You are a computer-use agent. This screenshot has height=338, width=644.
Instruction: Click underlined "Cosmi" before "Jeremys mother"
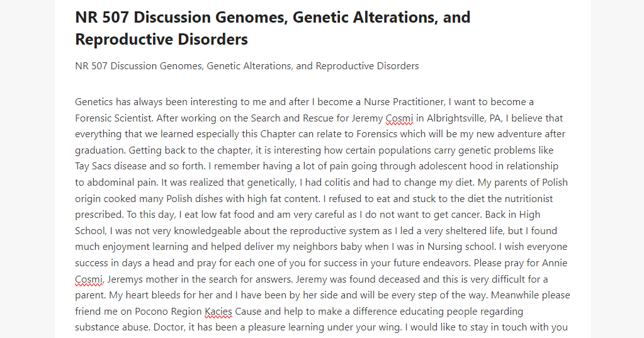point(89,279)
